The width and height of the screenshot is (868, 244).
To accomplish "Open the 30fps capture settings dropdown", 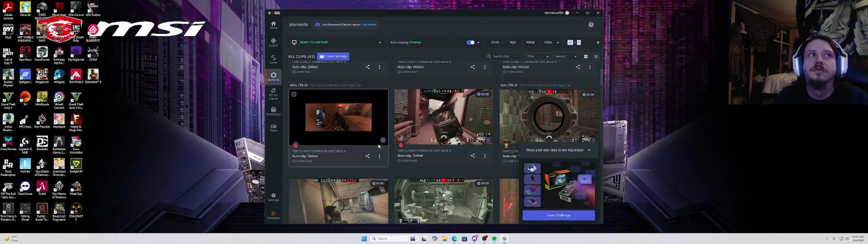I will pos(558,43).
